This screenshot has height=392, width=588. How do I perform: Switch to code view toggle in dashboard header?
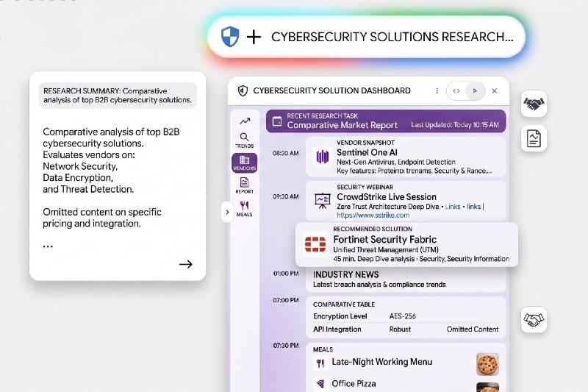pyautogui.click(x=456, y=90)
